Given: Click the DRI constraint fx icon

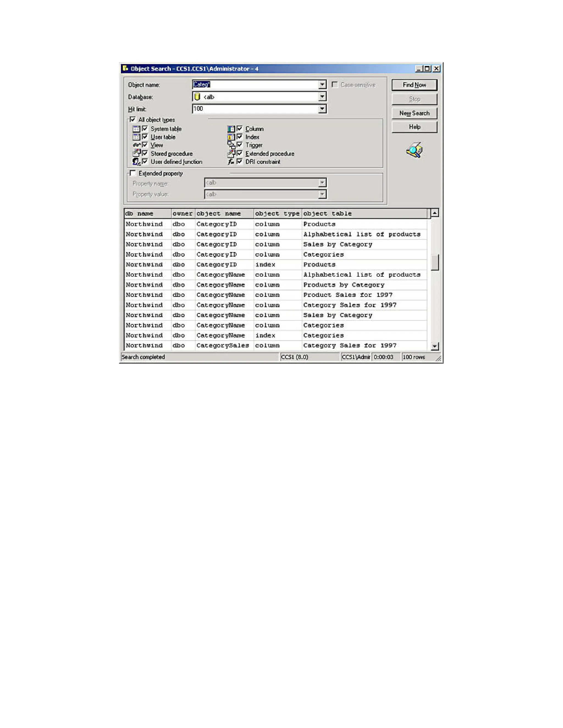Looking at the screenshot, I should coord(231,162).
